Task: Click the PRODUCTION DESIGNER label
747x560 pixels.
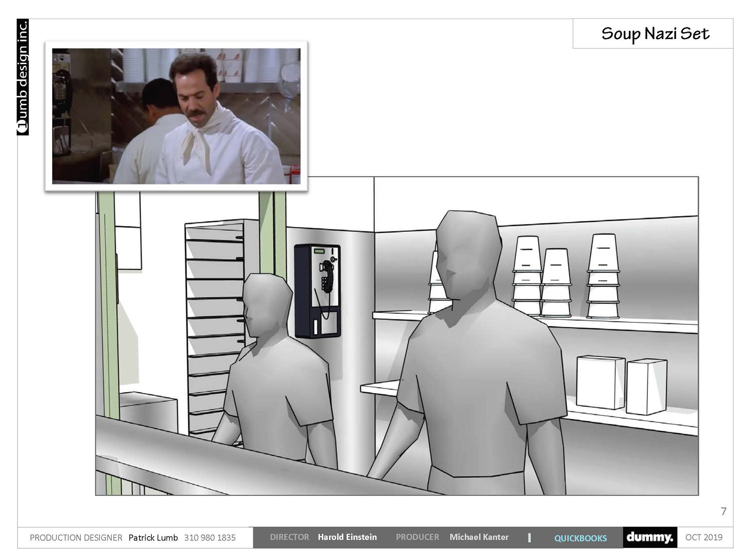Action: (x=76, y=537)
